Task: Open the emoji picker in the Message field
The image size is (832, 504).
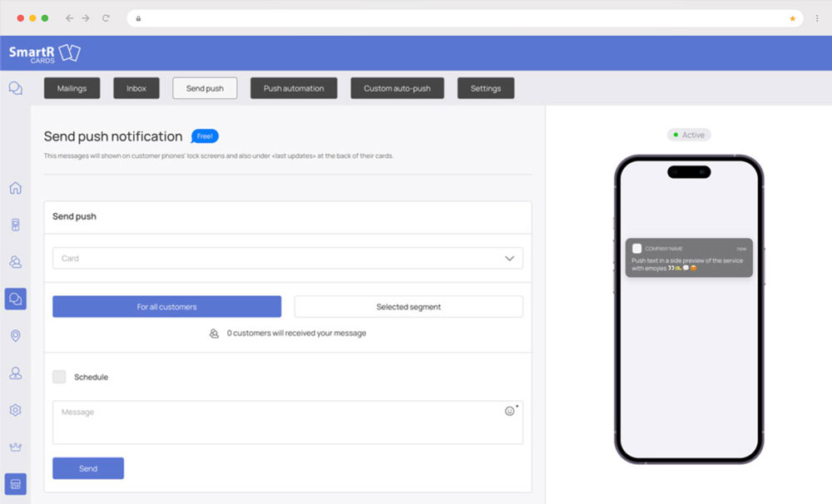Action: click(x=510, y=411)
